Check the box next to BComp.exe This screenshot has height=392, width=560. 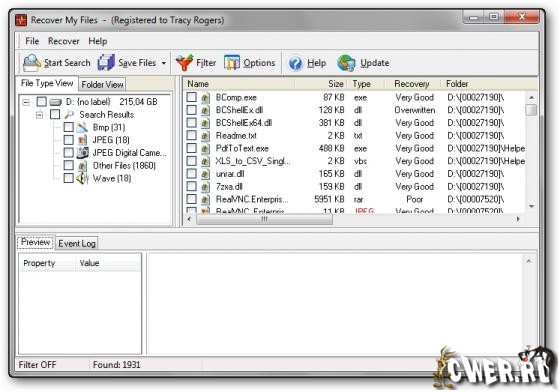pyautogui.click(x=191, y=97)
